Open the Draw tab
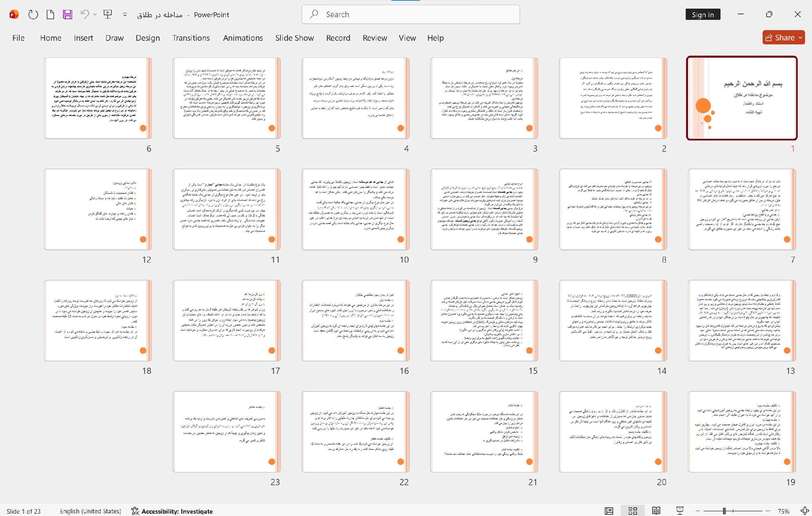 pyautogui.click(x=114, y=38)
